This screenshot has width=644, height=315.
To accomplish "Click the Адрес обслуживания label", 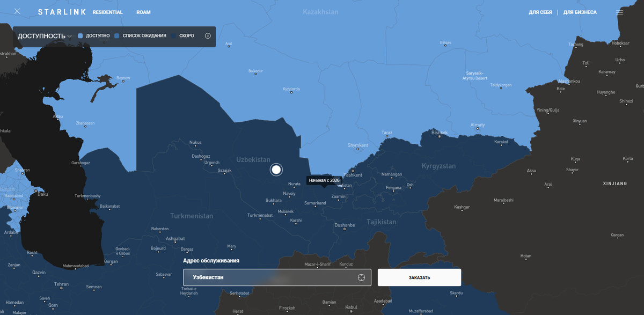I will pyautogui.click(x=211, y=261).
